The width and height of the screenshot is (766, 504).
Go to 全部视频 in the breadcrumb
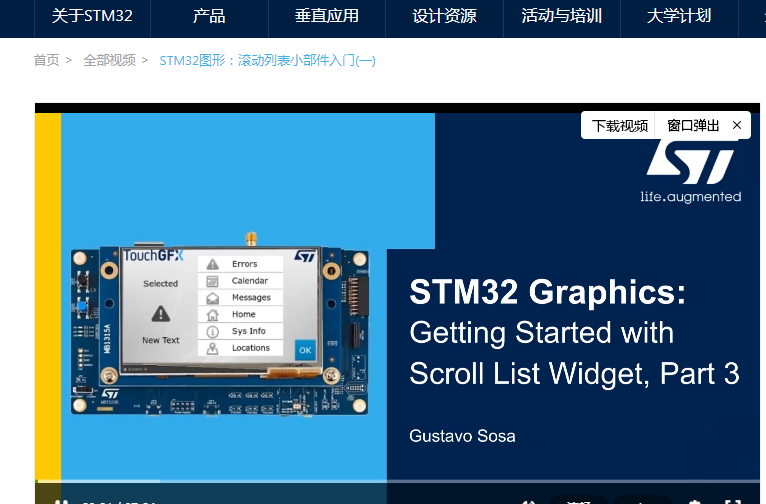pyautogui.click(x=109, y=60)
